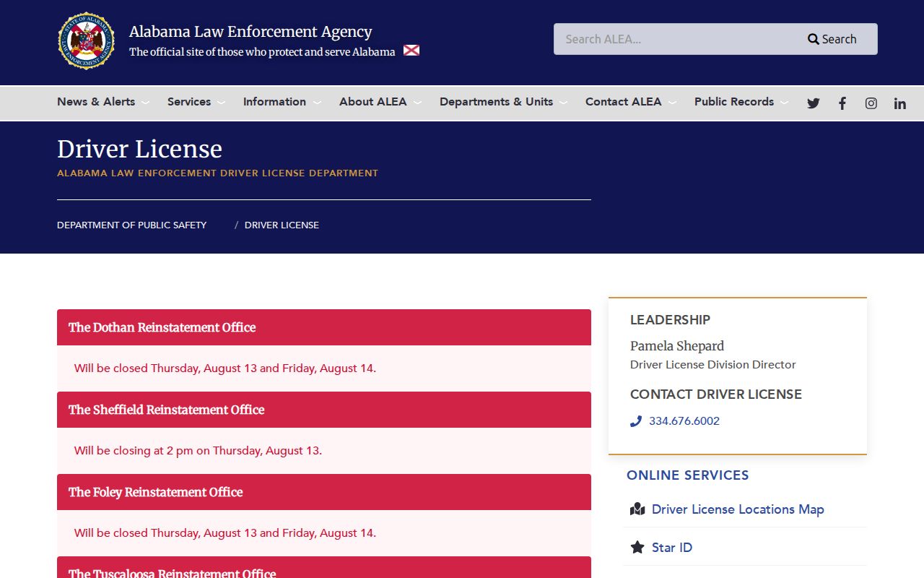The image size is (924, 578).
Task: Open the Star ID link
Action: (672, 548)
